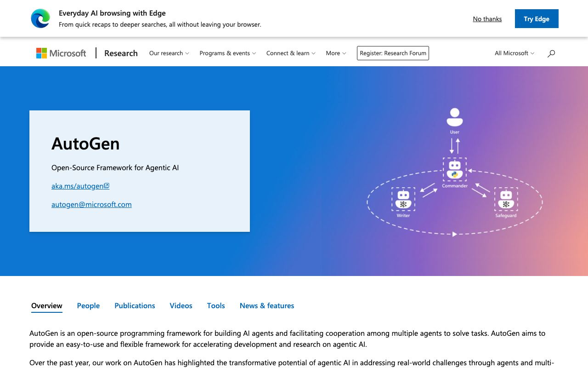This screenshot has width=588, height=368.
Task: Switch to the Publications tab
Action: tap(135, 305)
